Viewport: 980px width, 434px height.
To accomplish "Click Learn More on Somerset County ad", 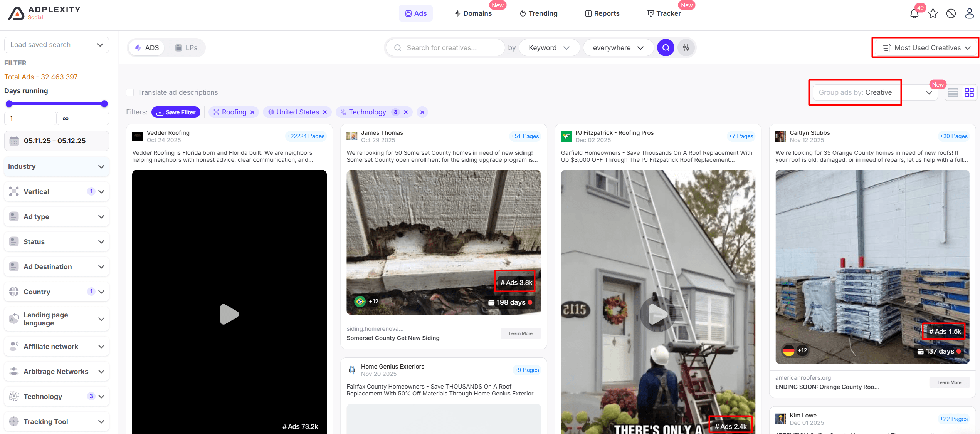I will 520,333.
